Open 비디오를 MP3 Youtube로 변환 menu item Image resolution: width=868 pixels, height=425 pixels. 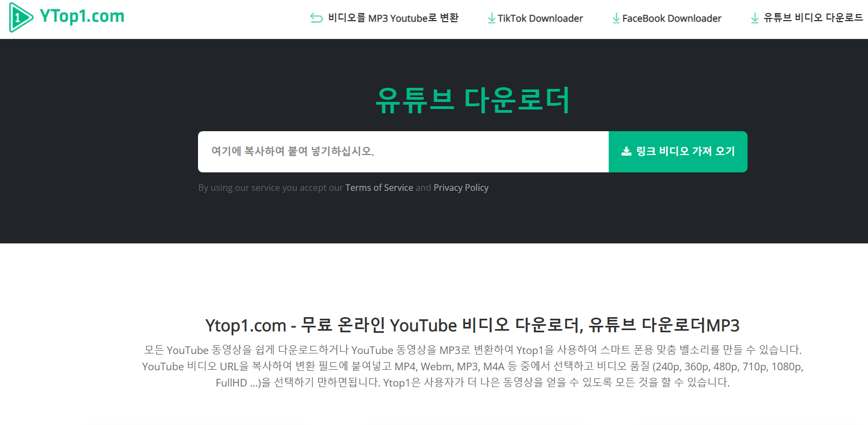click(x=393, y=18)
